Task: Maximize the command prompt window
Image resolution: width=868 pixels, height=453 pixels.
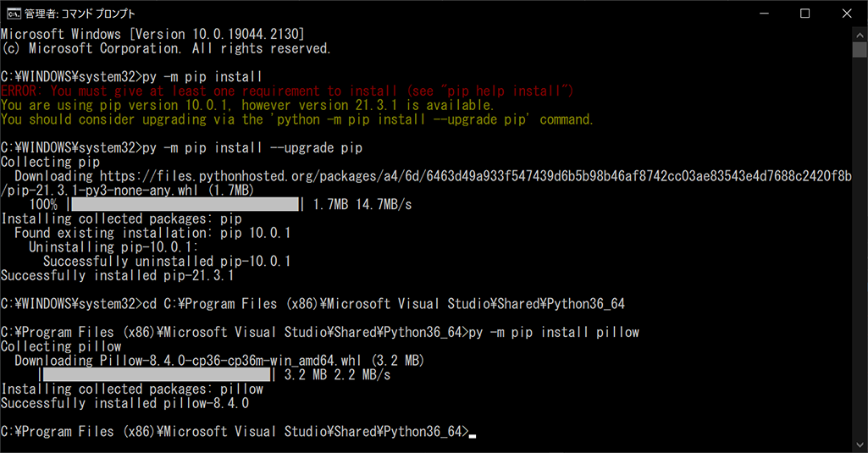Action: (804, 14)
